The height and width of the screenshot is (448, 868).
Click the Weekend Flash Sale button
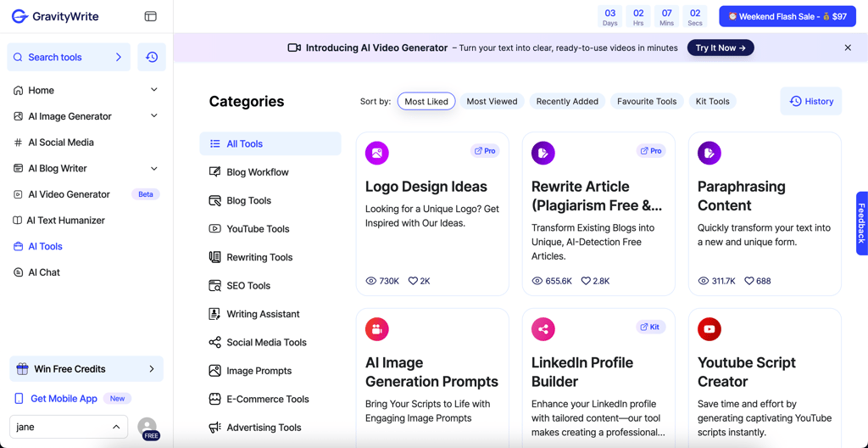click(787, 17)
